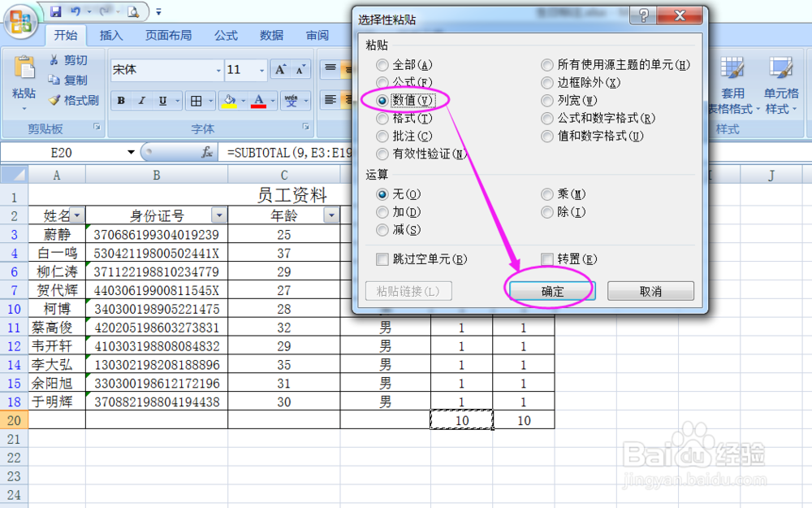
Task: Open the 年龄 column filter dropdown
Action: tap(330, 215)
